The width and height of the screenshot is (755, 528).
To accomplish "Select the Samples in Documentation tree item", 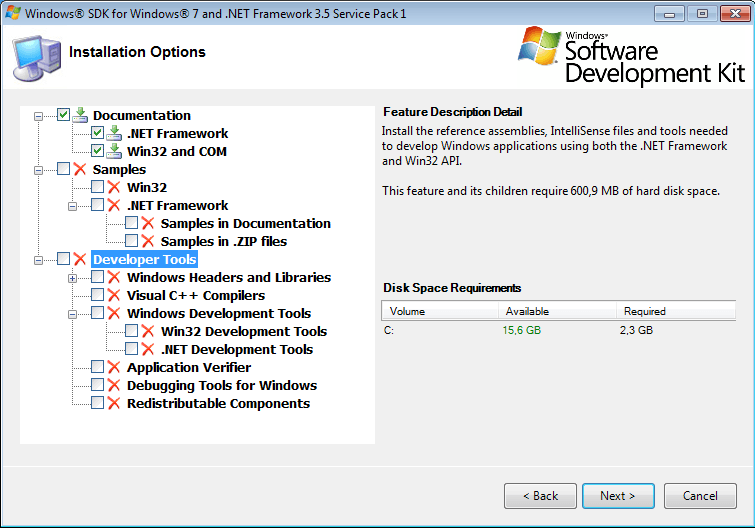I will point(245,223).
